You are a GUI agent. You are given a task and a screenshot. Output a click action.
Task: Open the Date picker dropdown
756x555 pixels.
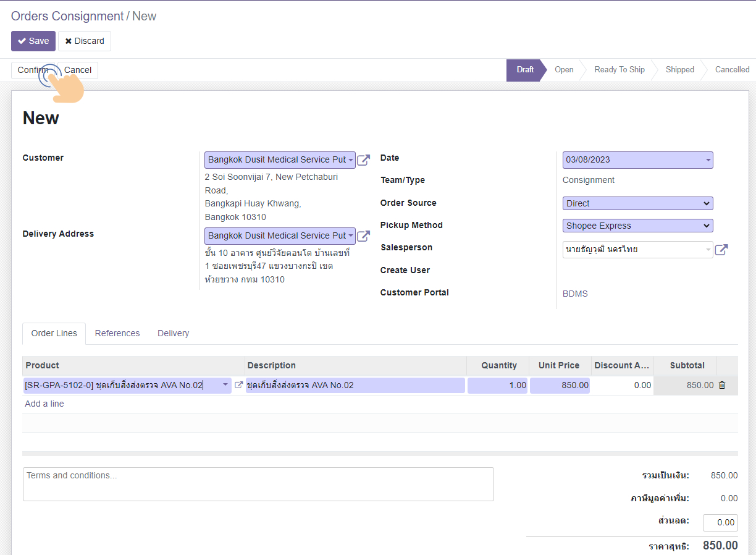tap(707, 160)
